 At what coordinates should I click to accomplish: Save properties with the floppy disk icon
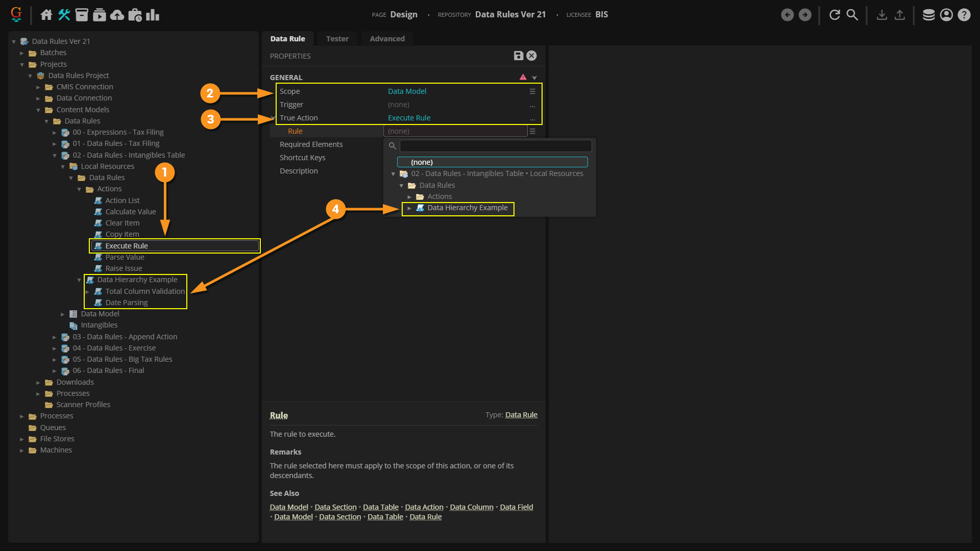coord(518,56)
